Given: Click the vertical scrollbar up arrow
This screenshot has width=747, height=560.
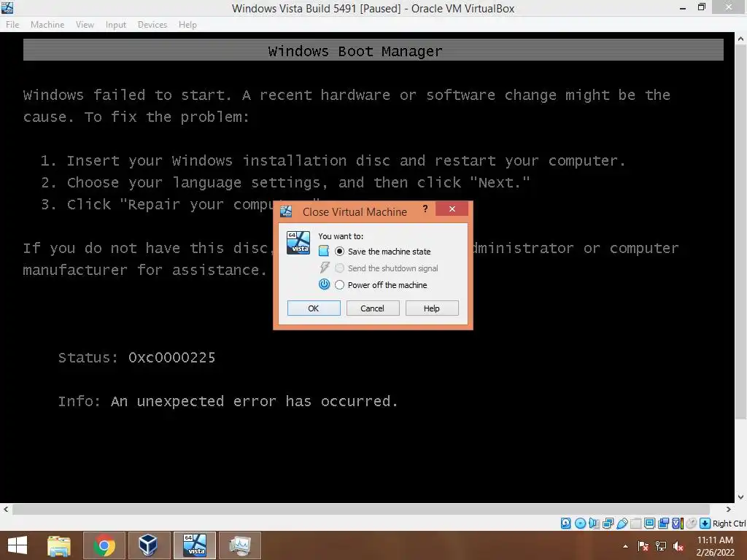Looking at the screenshot, I should 741,39.
